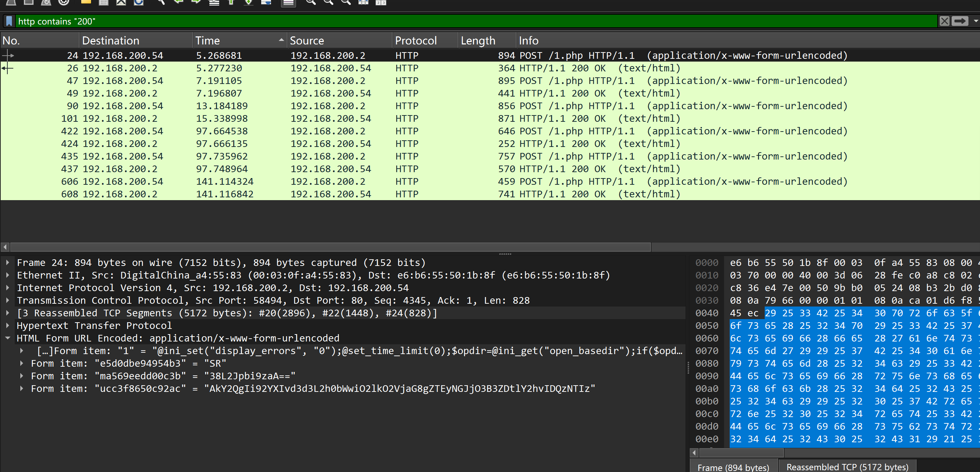The height and width of the screenshot is (472, 980).
Task: Expand the Hypertext Transfer Protocol tree
Action: pyautogui.click(x=8, y=326)
